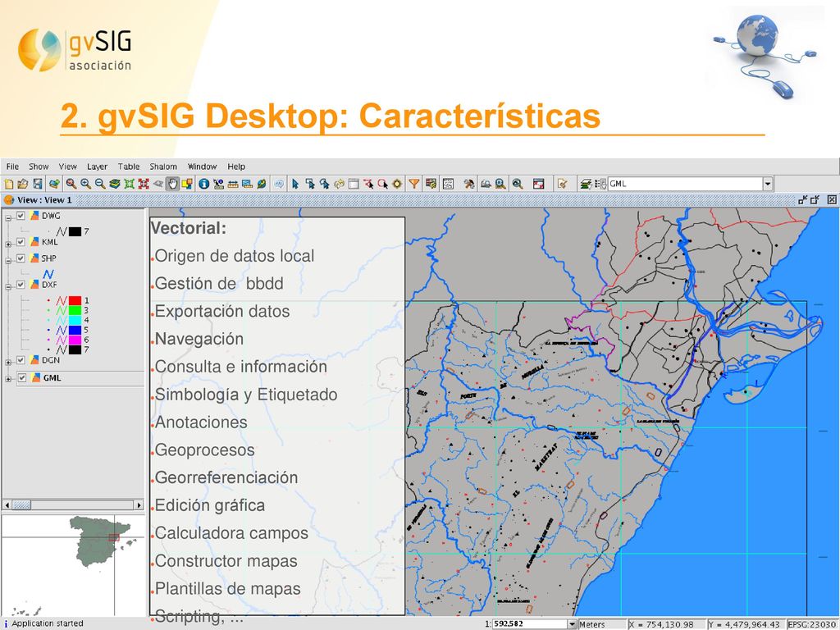Click the green Zoom to full extent icon
This screenshot has width=840, height=630.
point(129,184)
